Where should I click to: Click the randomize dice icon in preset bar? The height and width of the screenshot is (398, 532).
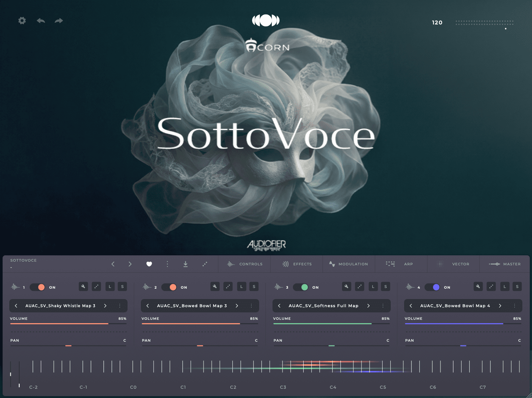205,264
